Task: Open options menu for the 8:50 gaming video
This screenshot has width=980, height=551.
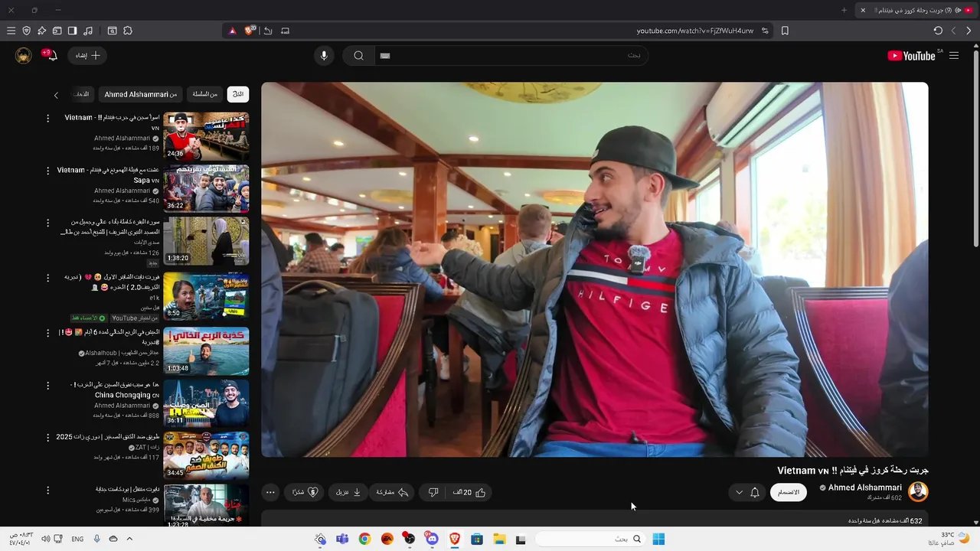Action: pos(47,278)
